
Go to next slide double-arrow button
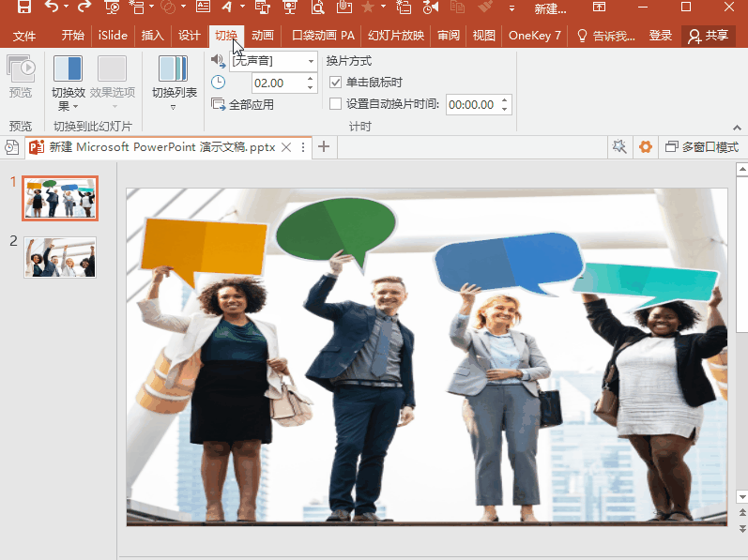pos(742,528)
